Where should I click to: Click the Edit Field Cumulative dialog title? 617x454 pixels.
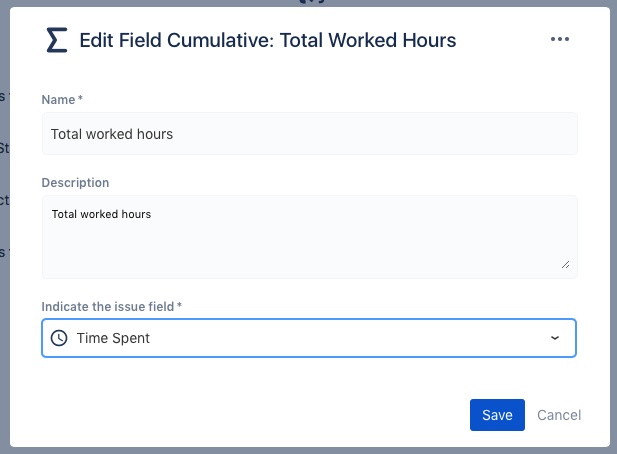click(x=268, y=40)
